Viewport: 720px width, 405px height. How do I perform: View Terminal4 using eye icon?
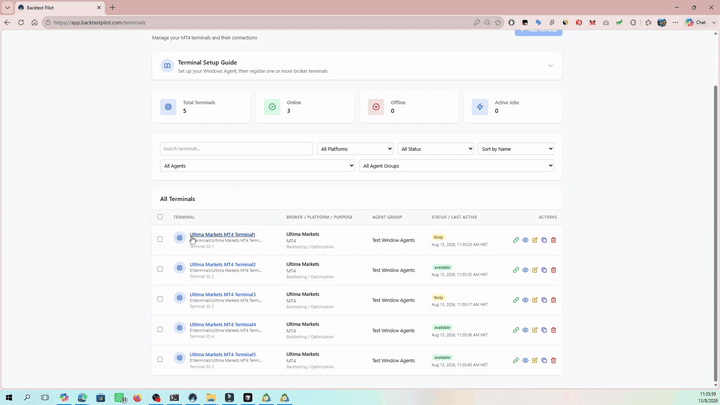(x=525, y=330)
